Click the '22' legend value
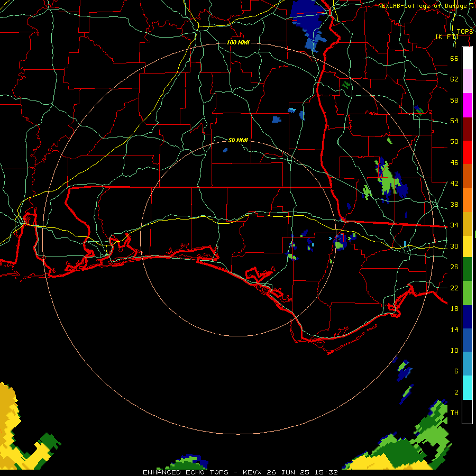This screenshot has width=476, height=476. coord(454,288)
